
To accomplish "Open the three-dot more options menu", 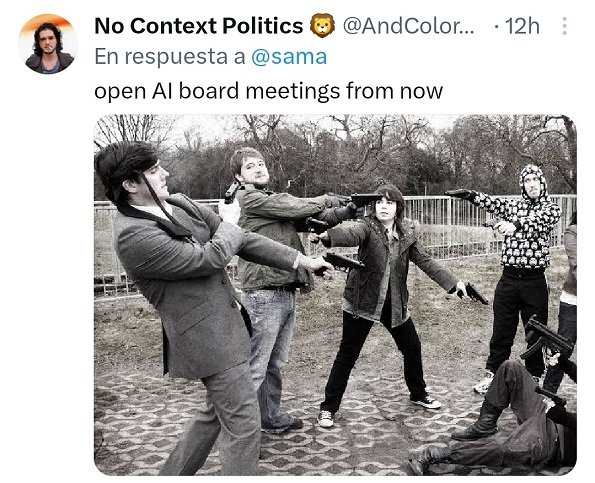I will click(564, 26).
